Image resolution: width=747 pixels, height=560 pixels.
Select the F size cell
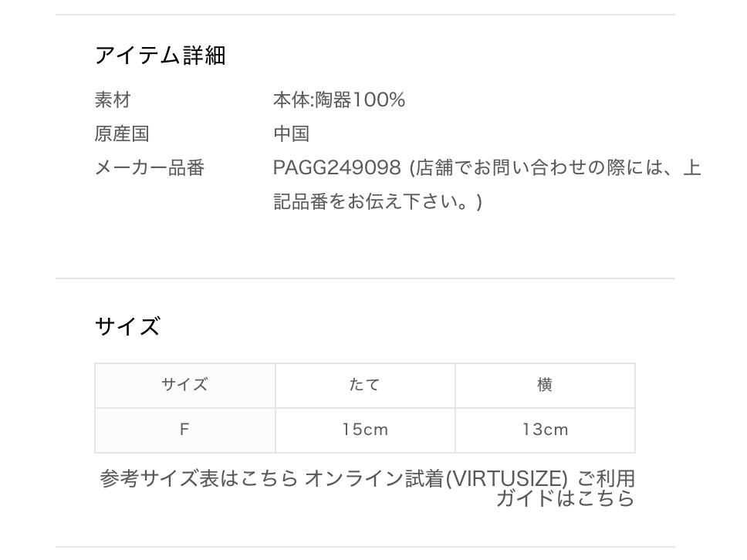pos(184,430)
